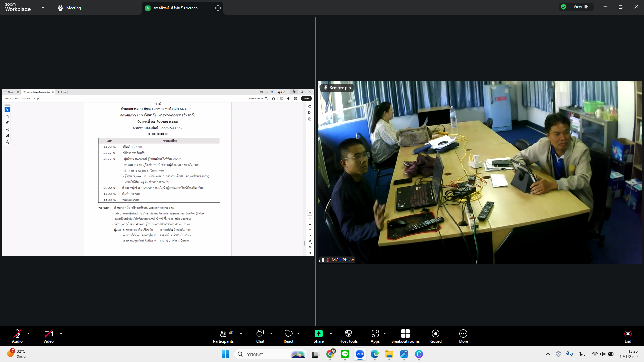
Task: Open the Chat panel
Action: [260, 336]
